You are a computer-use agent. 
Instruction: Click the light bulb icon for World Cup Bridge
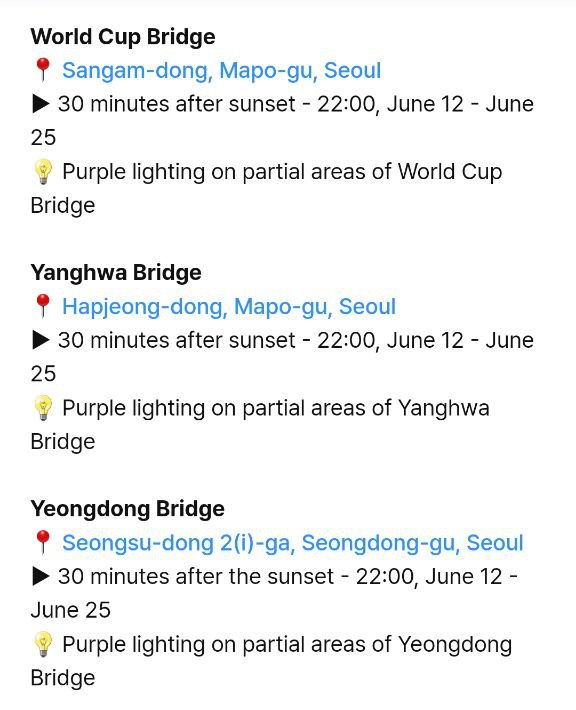(x=43, y=172)
